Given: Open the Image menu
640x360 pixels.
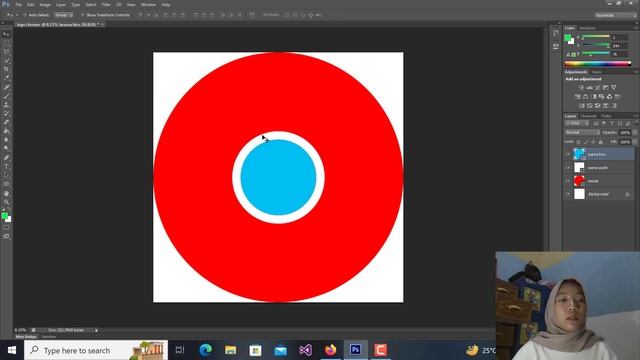Looking at the screenshot, I should click(x=45, y=5).
